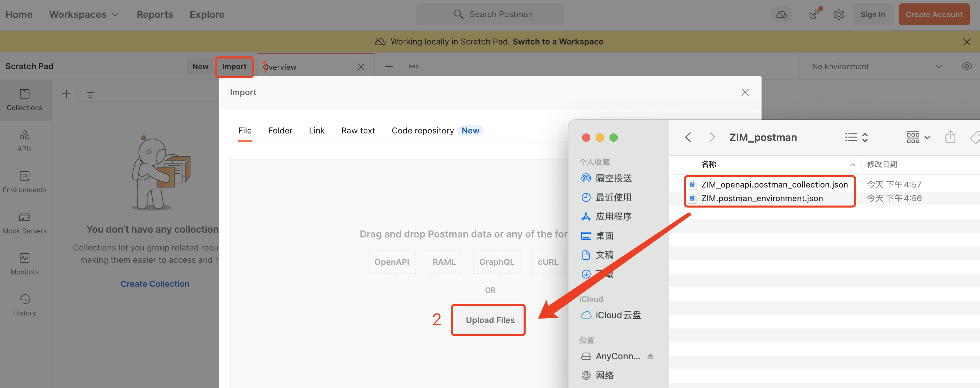This screenshot has height=388, width=980.
Task: Open the settings gear icon
Action: coord(839,14)
